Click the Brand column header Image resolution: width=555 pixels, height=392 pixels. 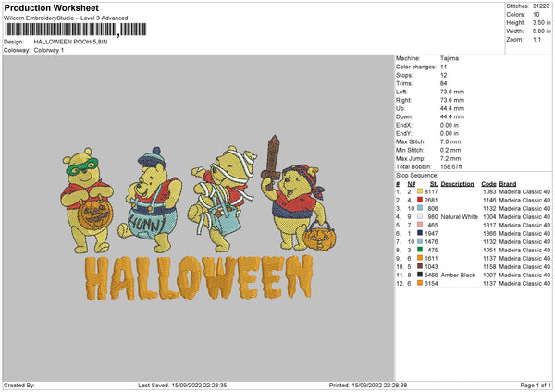coord(508,183)
